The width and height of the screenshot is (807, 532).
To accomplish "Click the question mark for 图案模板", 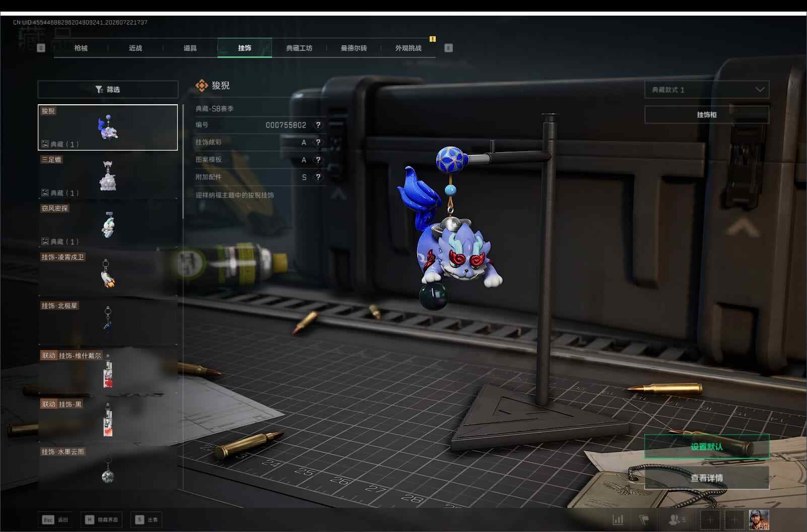I will tap(318, 160).
